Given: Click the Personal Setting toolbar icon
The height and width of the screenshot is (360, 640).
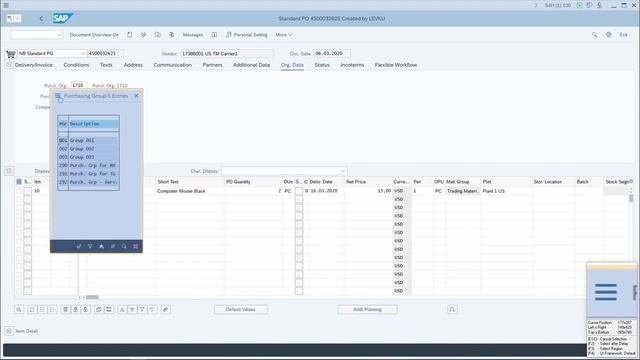Looking at the screenshot, I should (x=229, y=35).
